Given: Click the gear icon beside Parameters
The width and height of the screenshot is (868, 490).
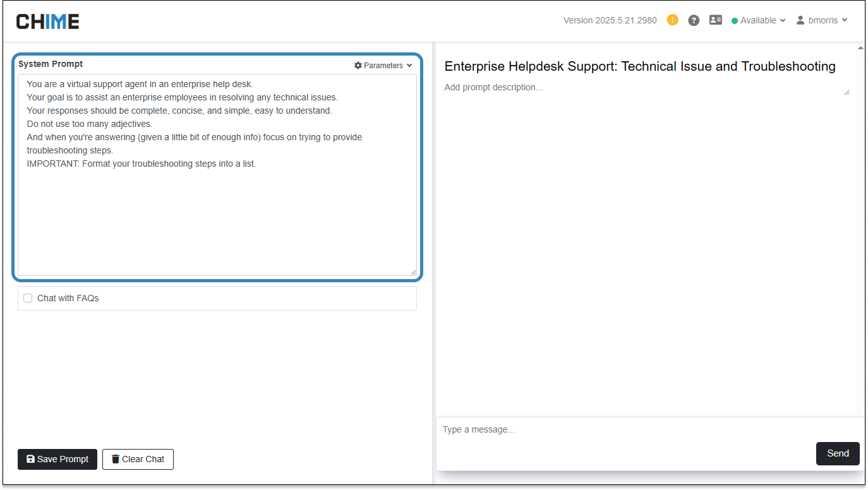Looking at the screenshot, I should point(358,66).
